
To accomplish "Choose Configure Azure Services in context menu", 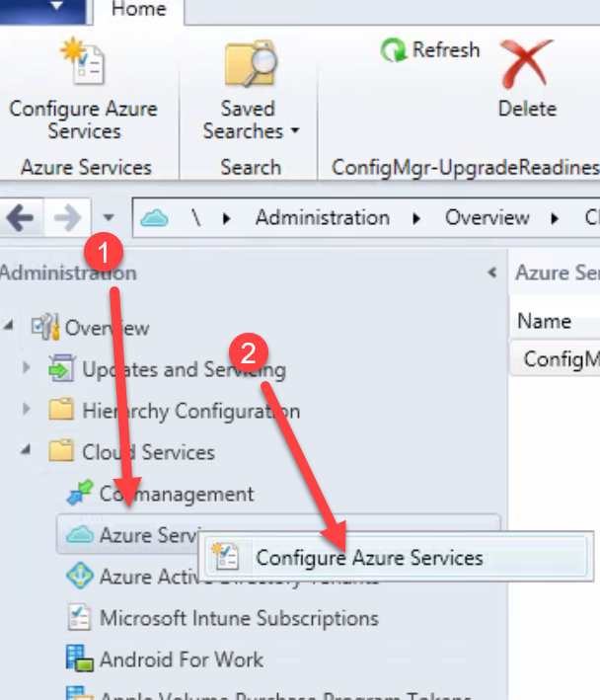I will tap(369, 558).
